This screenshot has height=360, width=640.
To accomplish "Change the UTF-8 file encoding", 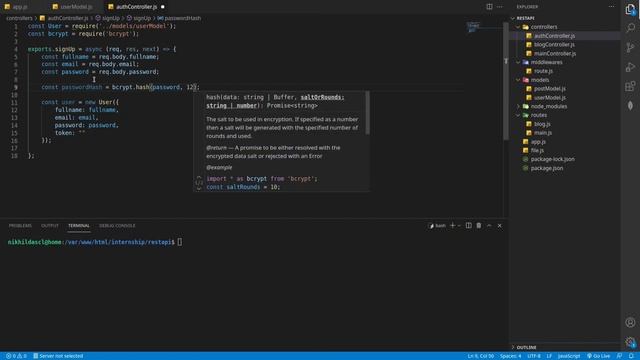I will 534,356.
